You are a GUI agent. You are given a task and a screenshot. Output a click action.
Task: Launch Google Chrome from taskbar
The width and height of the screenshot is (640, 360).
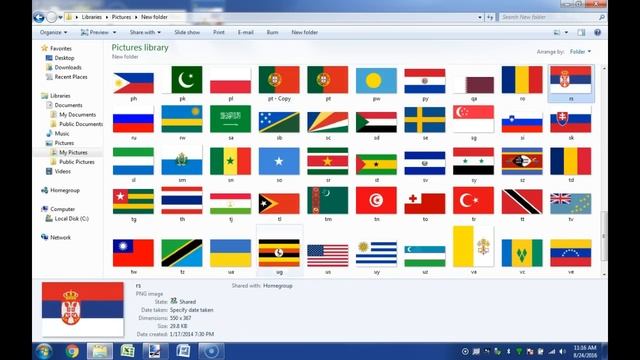tap(72, 351)
